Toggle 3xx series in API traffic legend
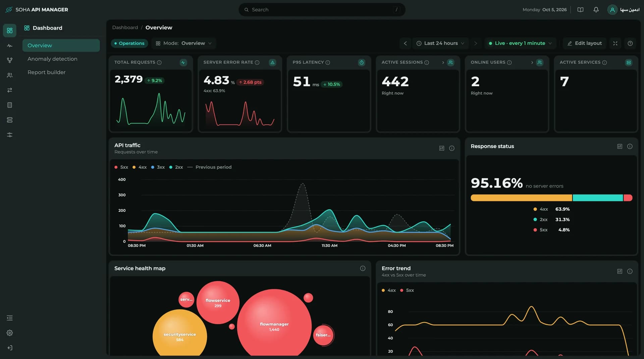The height and width of the screenshot is (359, 644). (x=158, y=167)
